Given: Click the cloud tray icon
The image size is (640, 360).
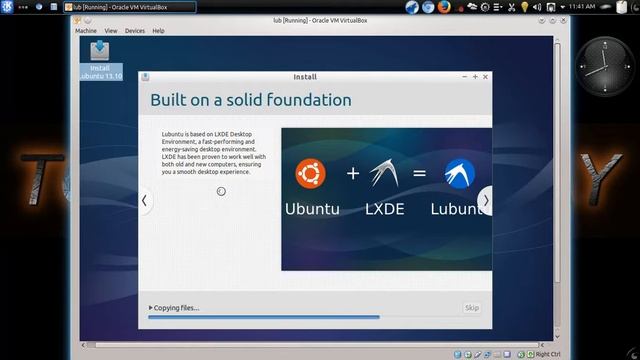Looking at the screenshot, I should coord(472,7).
